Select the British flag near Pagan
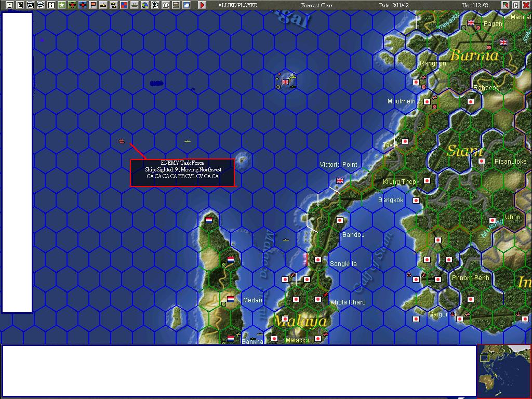The height and width of the screenshot is (399, 532). click(x=471, y=23)
